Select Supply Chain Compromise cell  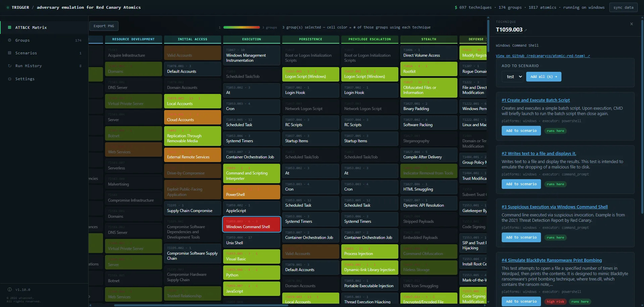pos(192,208)
